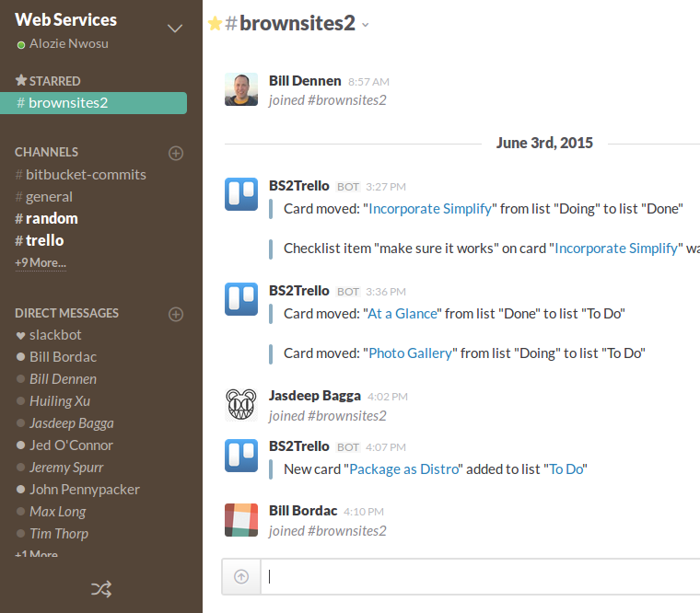This screenshot has width=700, height=613.
Task: Open the #brownsites2 channel dropdown arrow
Action: [x=366, y=25]
